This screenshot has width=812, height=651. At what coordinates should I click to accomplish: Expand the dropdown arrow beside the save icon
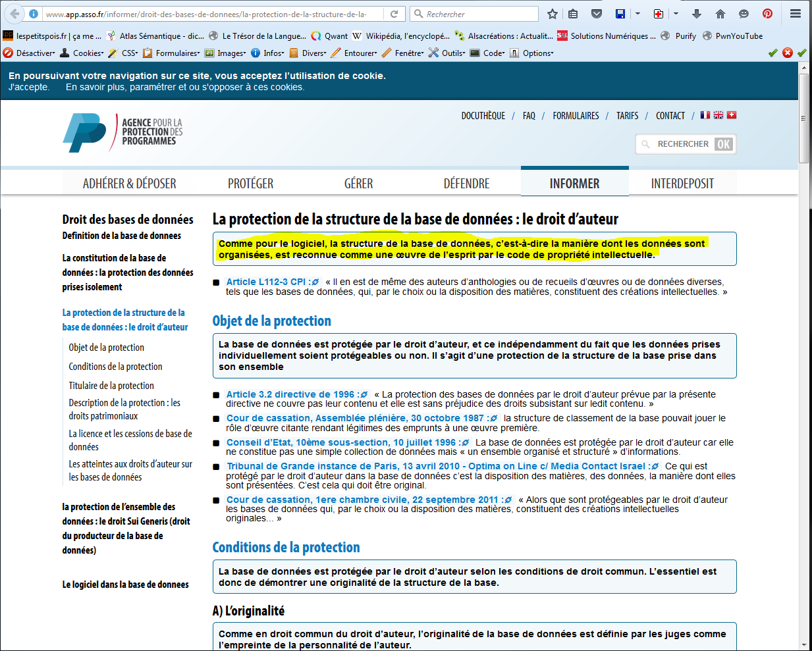pyautogui.click(x=637, y=14)
